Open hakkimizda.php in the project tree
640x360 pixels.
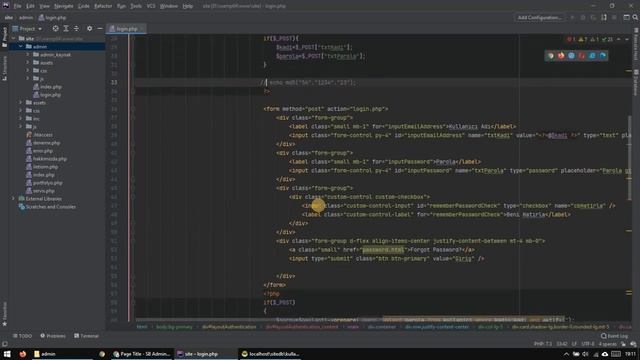click(46, 159)
